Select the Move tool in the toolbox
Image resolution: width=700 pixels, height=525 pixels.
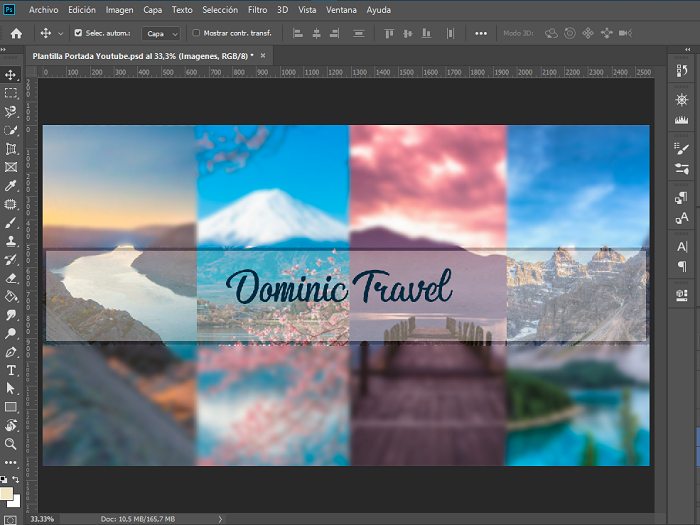point(10,75)
